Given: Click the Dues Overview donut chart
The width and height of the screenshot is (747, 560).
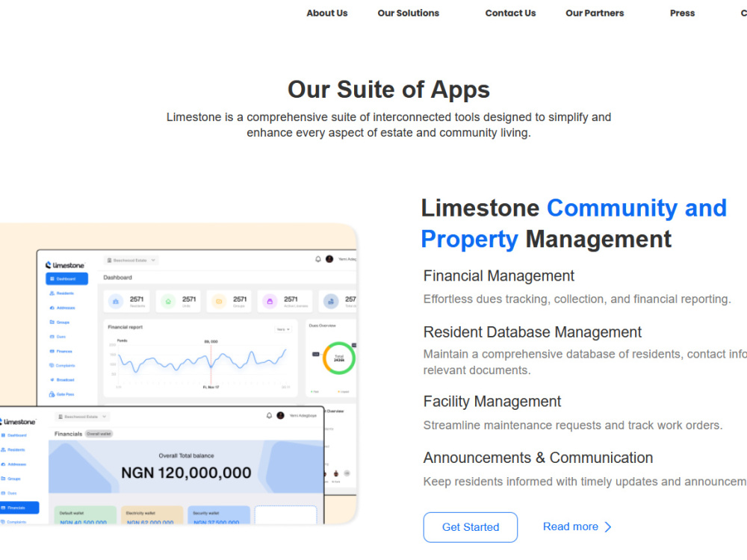Looking at the screenshot, I should click(x=338, y=358).
